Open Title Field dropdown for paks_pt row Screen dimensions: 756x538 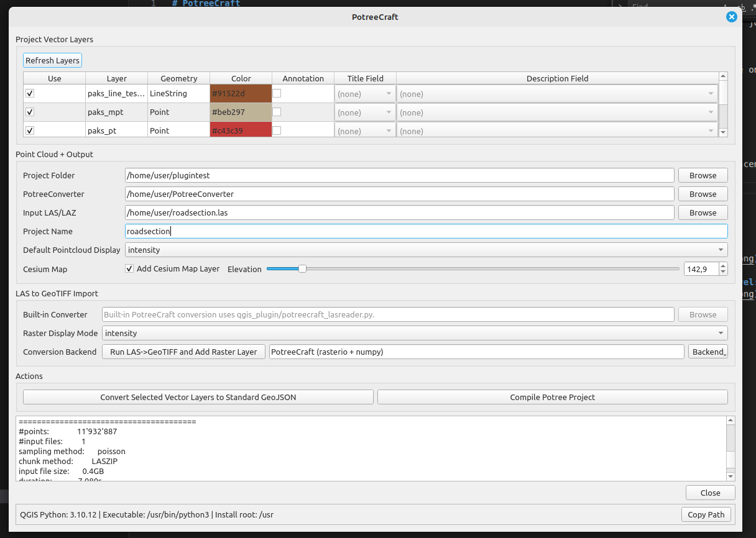[365, 130]
